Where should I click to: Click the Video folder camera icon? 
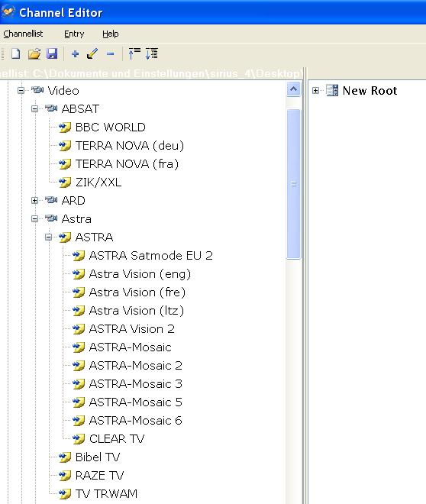click(37, 90)
